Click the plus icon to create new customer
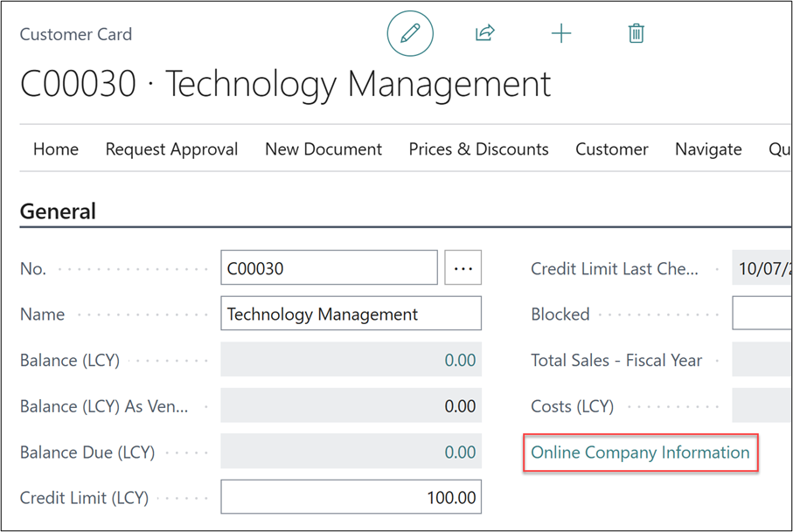The height and width of the screenshot is (532, 793). pyautogui.click(x=560, y=34)
